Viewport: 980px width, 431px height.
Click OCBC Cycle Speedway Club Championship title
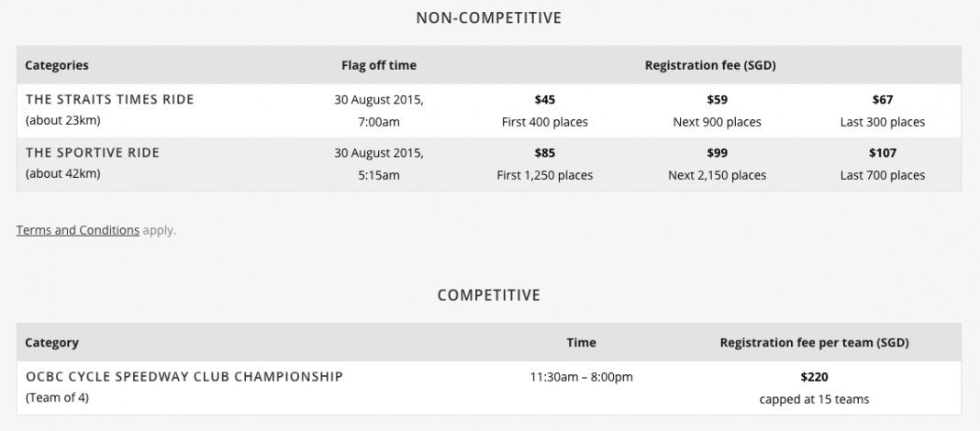184,377
